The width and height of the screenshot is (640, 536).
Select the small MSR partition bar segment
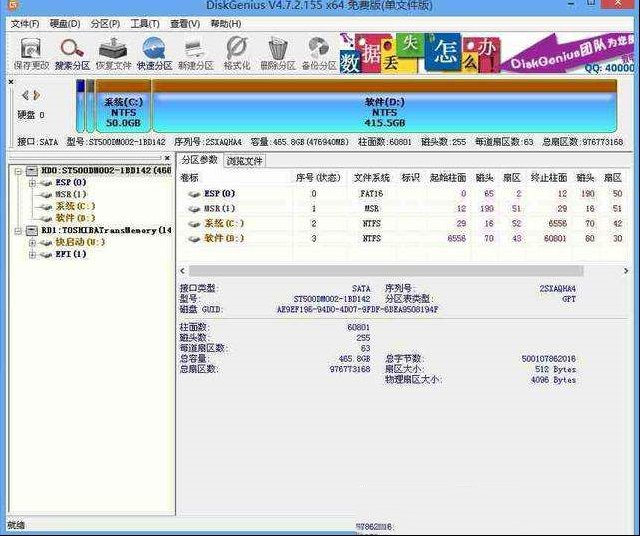[90, 106]
